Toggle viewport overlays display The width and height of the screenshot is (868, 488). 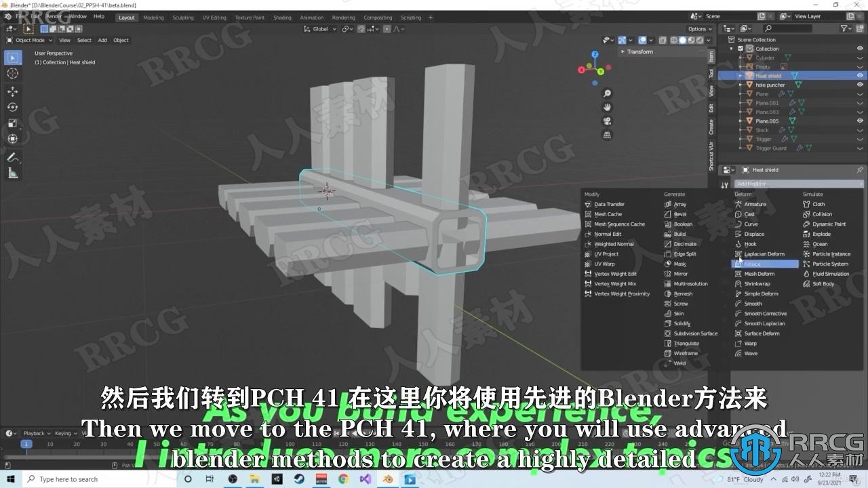(642, 40)
